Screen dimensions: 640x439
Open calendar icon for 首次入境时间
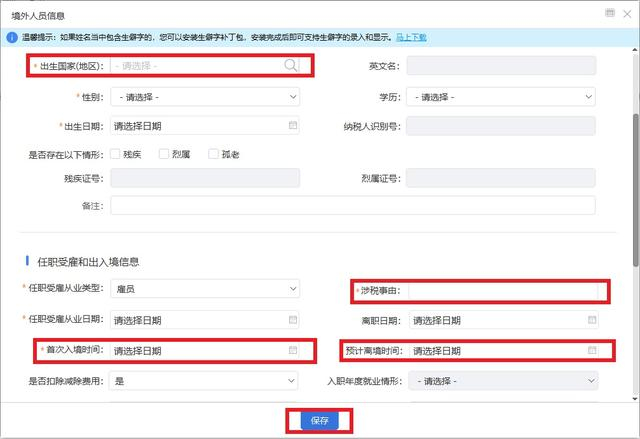[293, 350]
